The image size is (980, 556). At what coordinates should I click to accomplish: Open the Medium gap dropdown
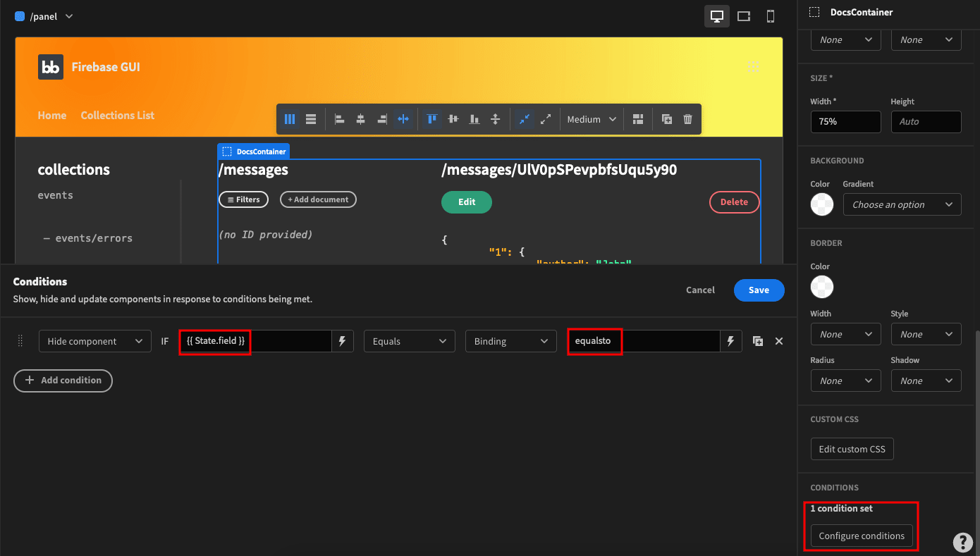point(592,119)
